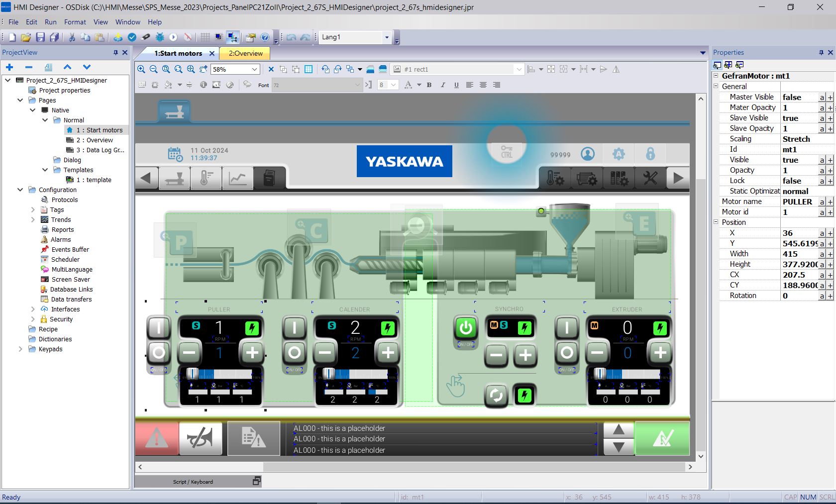Toggle italic text formatting
The image size is (836, 504).
[442, 85]
